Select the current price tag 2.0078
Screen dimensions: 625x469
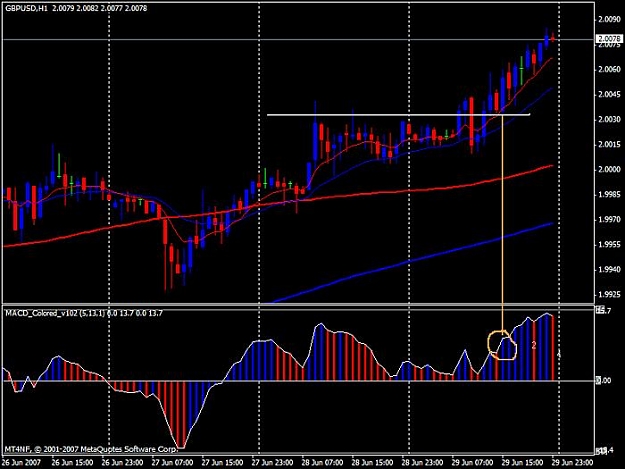click(x=609, y=39)
